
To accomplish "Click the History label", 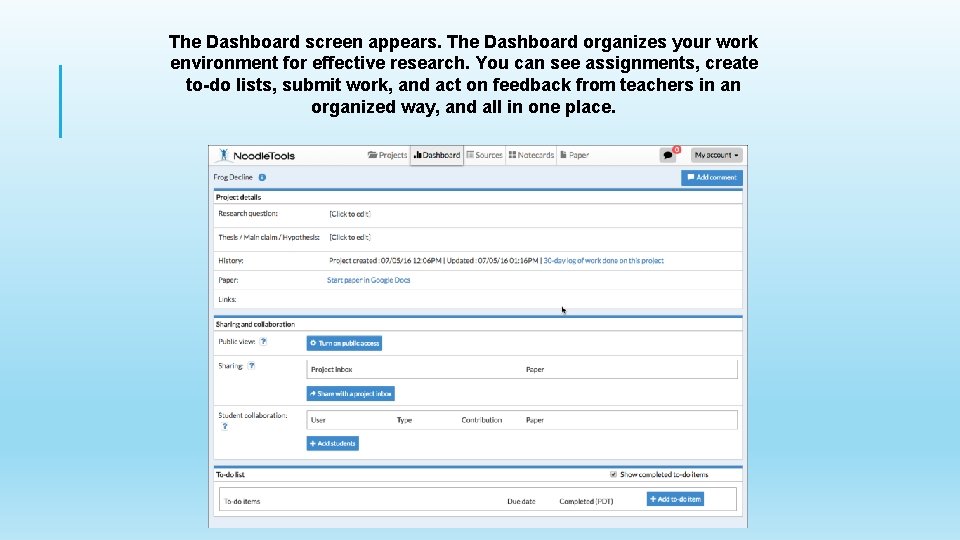I will click(231, 261).
